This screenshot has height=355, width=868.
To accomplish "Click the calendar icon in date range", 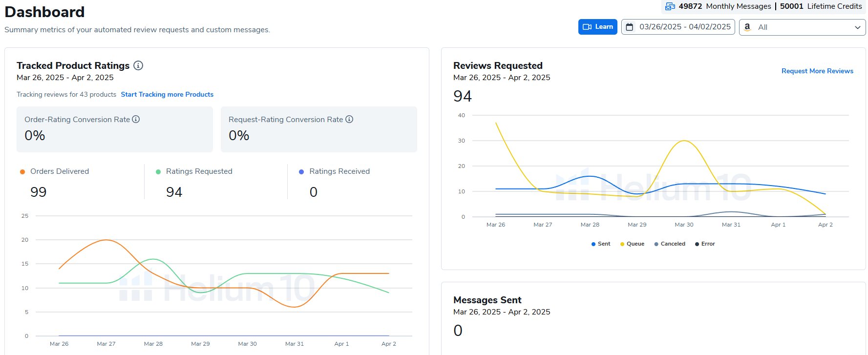I will point(630,27).
